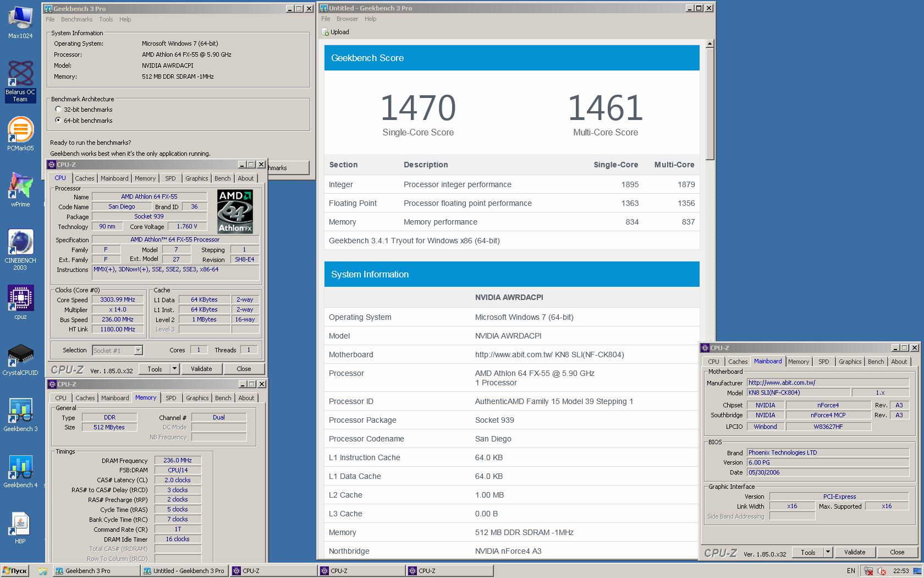Launch the PCMark05 desktop icon

[x=20, y=134]
